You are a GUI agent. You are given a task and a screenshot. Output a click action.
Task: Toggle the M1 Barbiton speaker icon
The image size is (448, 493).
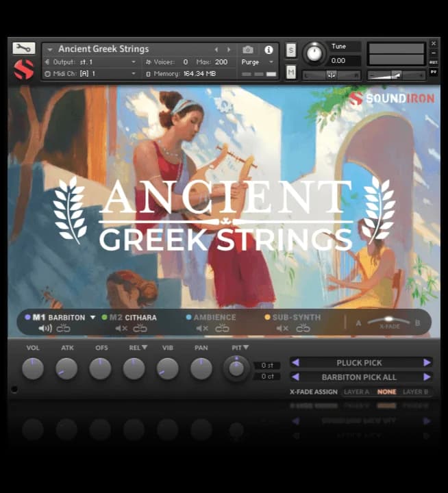(45, 329)
